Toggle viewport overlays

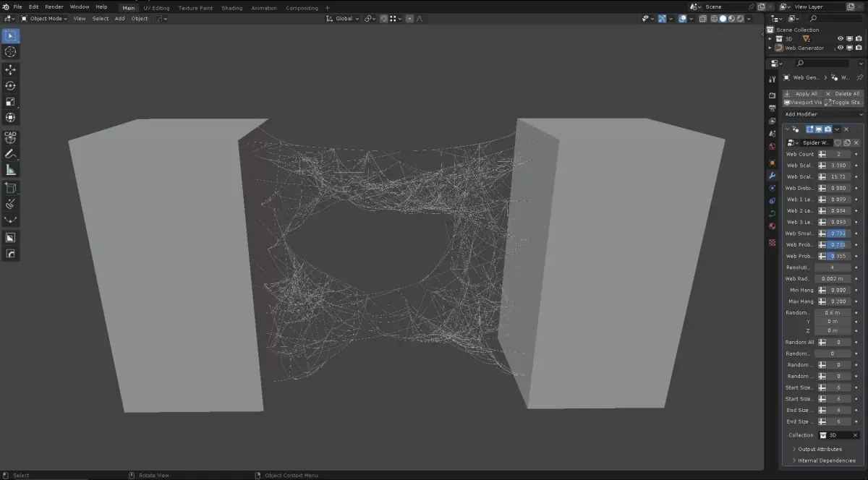pos(683,18)
